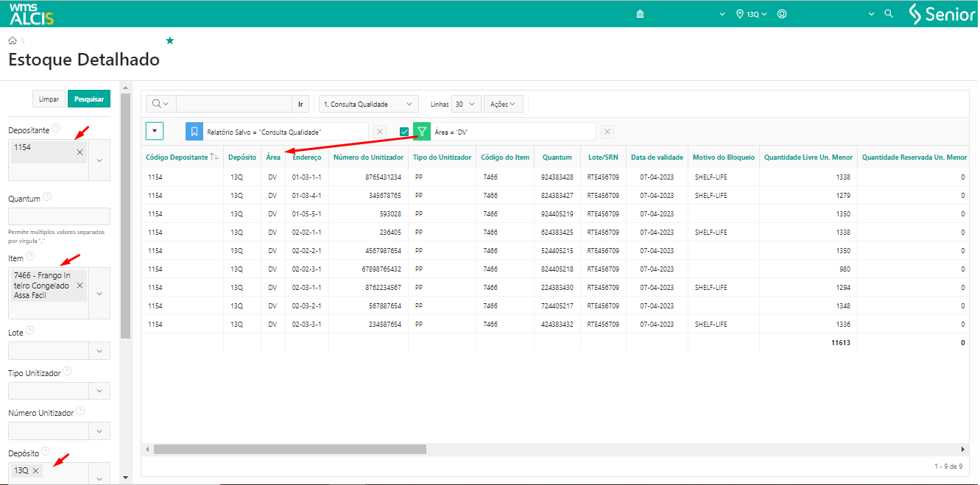Click the favorite star icon

[170, 40]
